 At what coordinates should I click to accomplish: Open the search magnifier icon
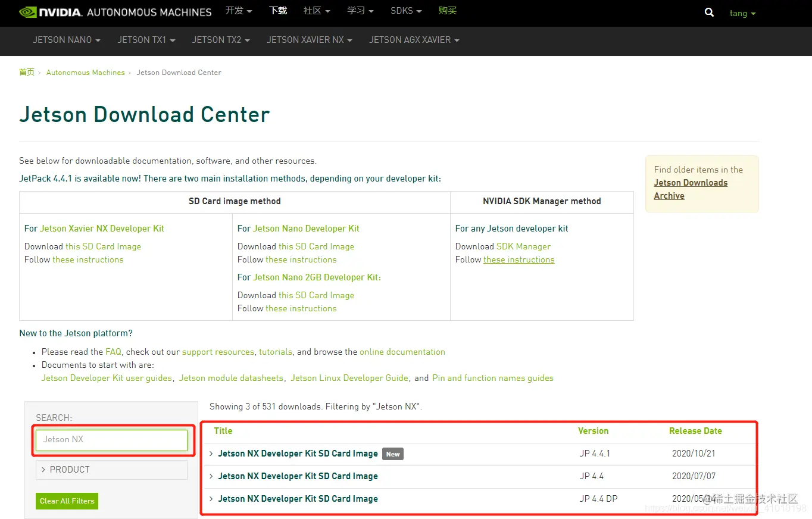(709, 12)
